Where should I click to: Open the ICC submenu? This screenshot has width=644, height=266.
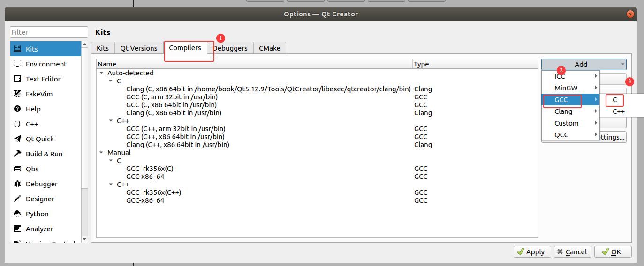point(570,76)
